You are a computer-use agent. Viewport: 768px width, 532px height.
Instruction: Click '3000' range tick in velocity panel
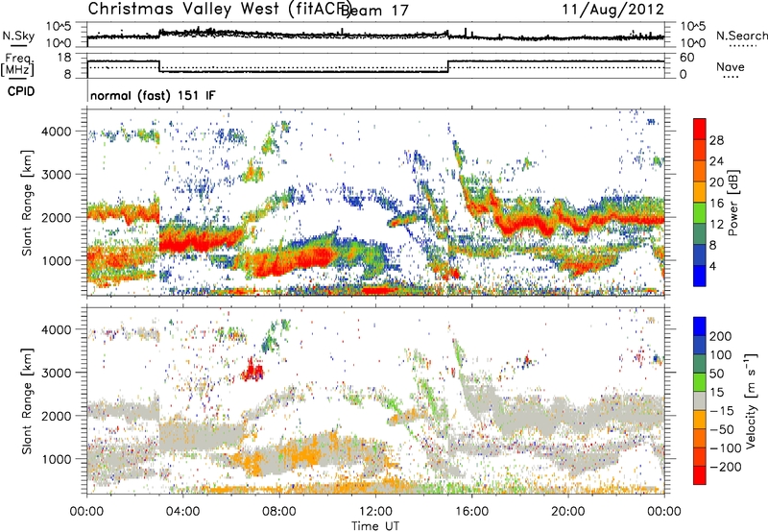(x=57, y=373)
